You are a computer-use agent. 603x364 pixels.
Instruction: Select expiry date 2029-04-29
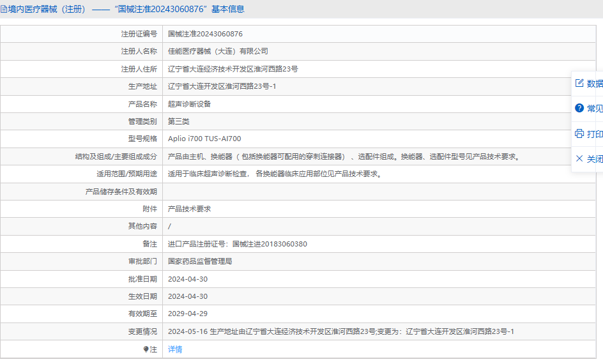tap(188, 314)
